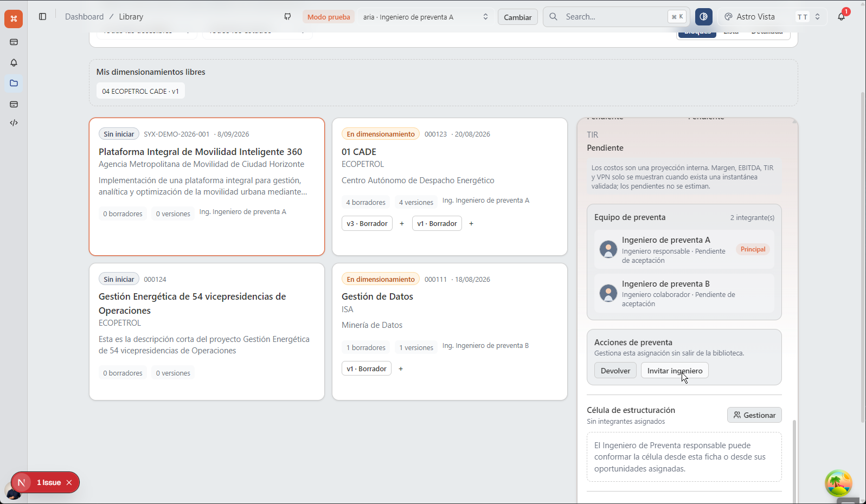The width and height of the screenshot is (866, 504).
Task: Click Gestionar for Célula de estructuración
Action: (754, 415)
